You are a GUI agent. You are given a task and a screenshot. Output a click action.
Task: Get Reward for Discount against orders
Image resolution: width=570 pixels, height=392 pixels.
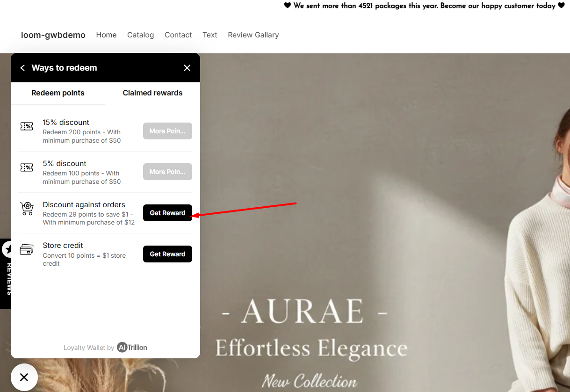[x=167, y=213]
